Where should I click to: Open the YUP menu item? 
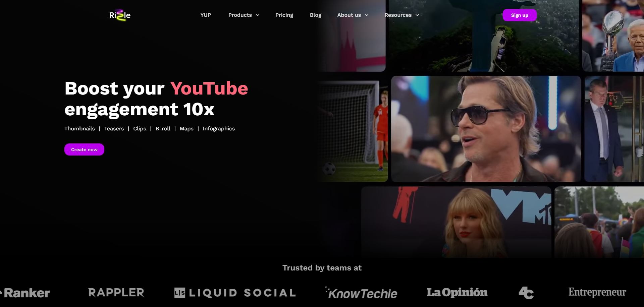tap(206, 15)
